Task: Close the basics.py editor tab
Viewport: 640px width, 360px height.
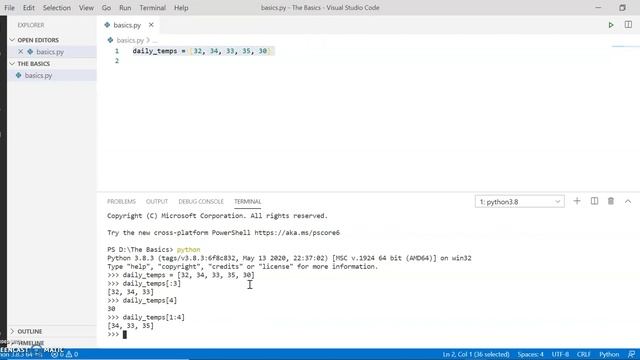Action: [x=151, y=25]
